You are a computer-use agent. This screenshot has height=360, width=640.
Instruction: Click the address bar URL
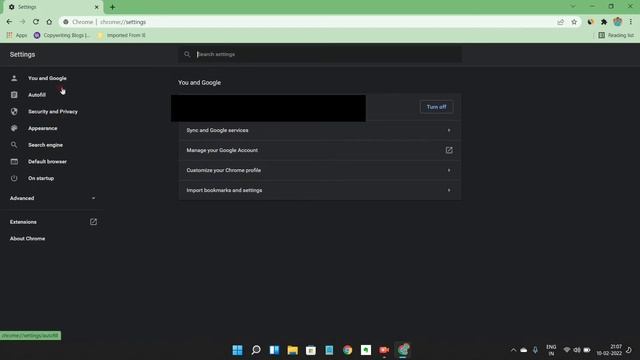tap(123, 22)
